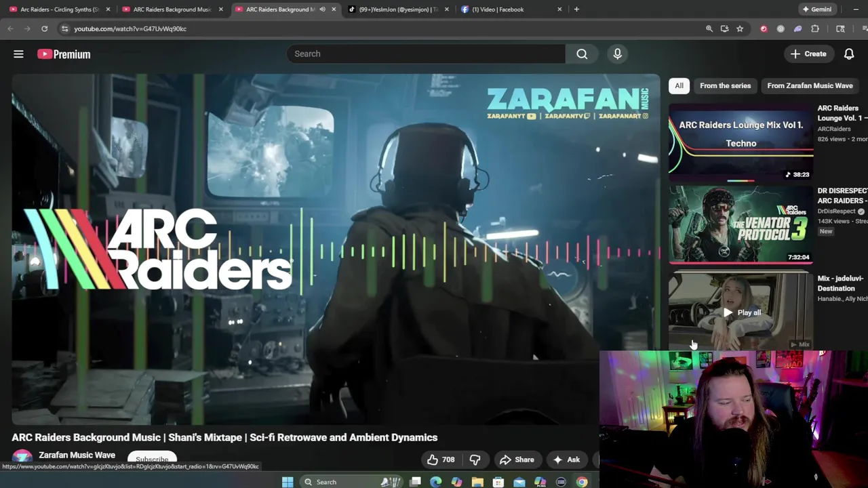Open the purple extension icon
Image resolution: width=868 pixels, height=488 pixels.
click(x=797, y=28)
